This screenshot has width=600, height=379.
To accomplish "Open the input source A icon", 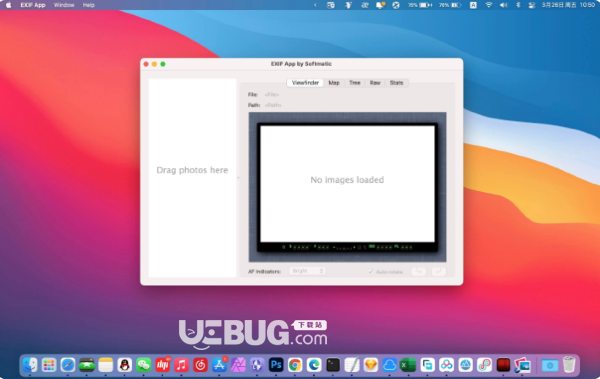I will [473, 5].
